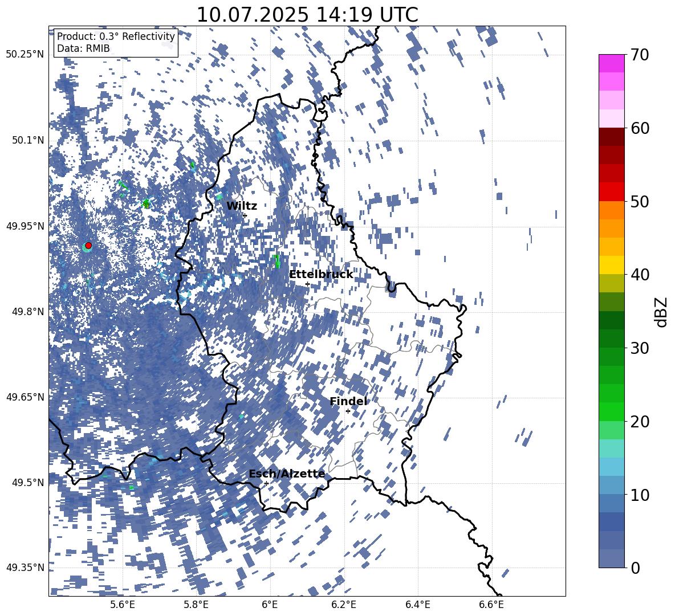Click the Esch/Alzette city label
The width and height of the screenshot is (675, 616).
coord(287,474)
